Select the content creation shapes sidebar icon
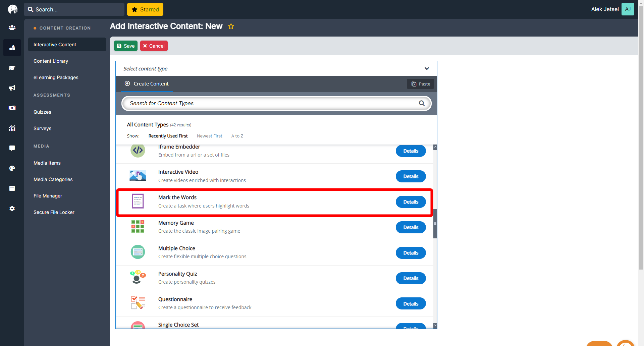Screen dimensions: 644x346 pos(12,48)
